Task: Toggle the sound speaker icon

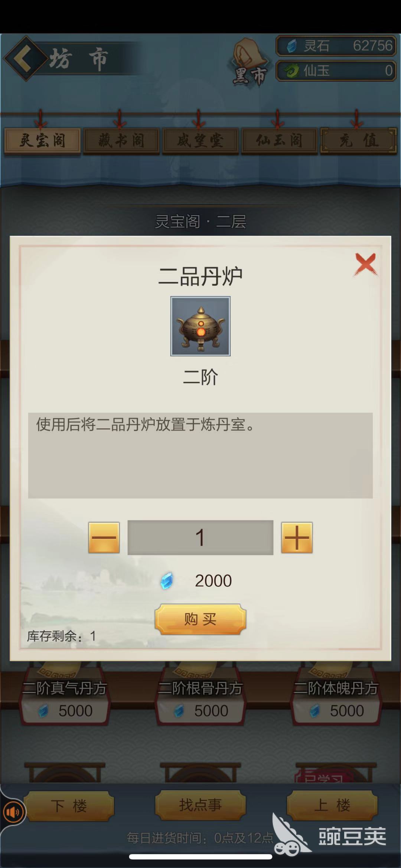Action: pos(13,812)
